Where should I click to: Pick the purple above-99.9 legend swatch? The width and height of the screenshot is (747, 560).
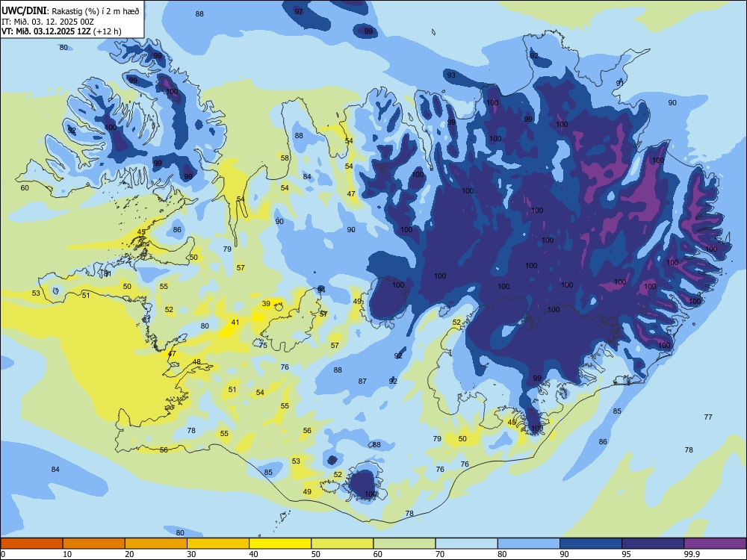[x=715, y=544]
